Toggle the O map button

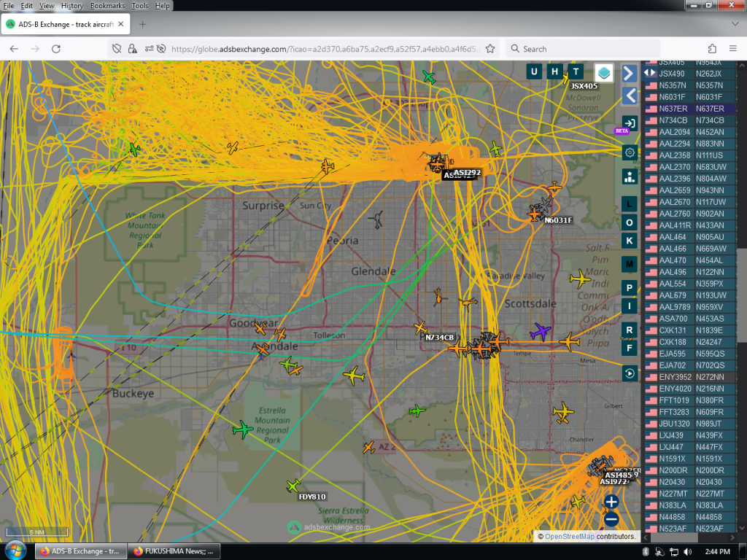630,222
